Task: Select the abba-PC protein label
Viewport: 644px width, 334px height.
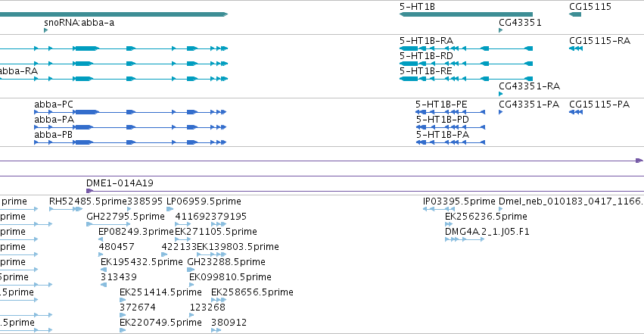Action: (x=54, y=105)
